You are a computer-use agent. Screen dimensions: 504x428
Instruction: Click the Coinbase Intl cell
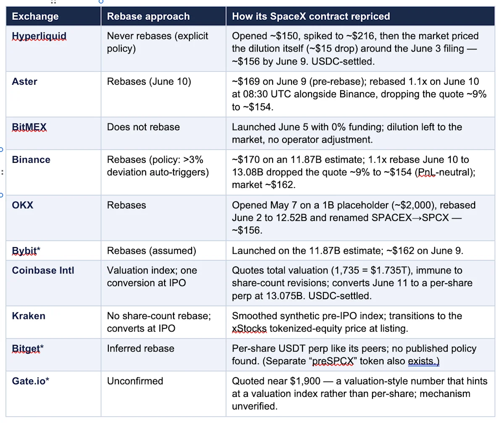53,283
